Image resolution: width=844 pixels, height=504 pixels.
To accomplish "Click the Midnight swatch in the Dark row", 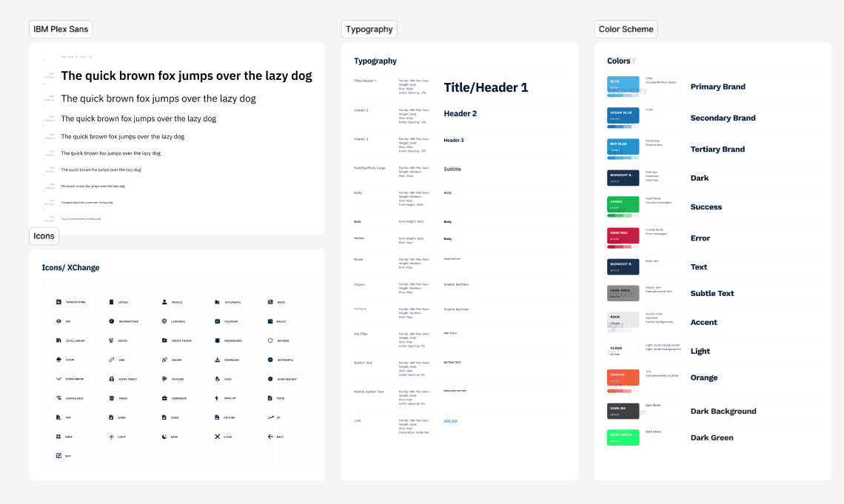I will 623,178.
